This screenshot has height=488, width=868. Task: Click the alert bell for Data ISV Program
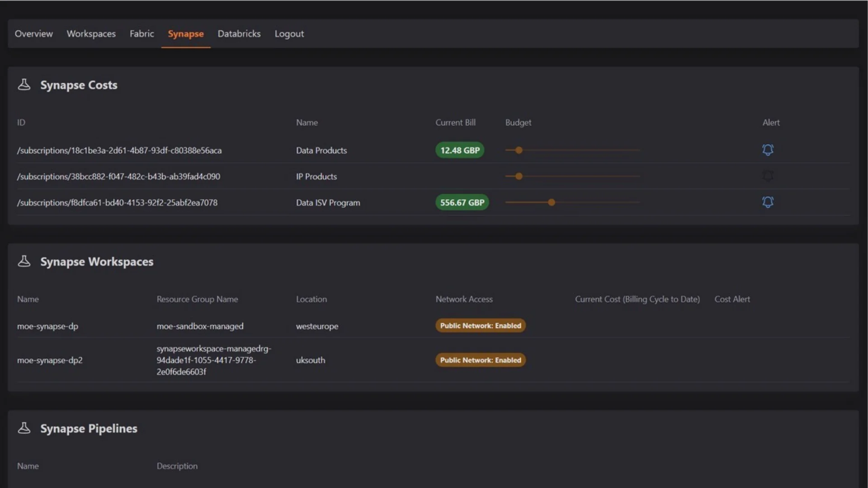pos(768,202)
